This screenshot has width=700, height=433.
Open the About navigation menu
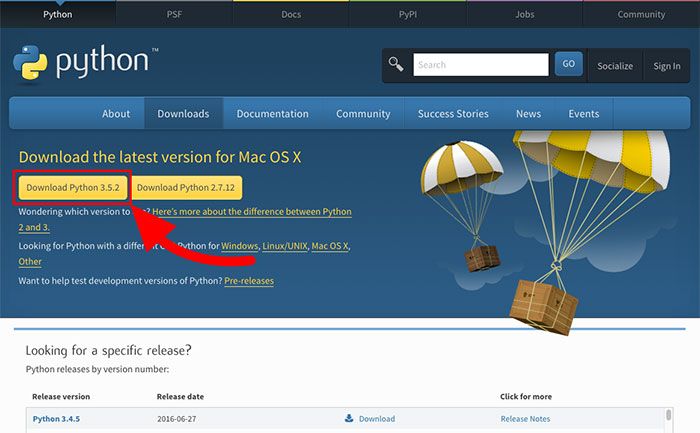[x=116, y=114]
